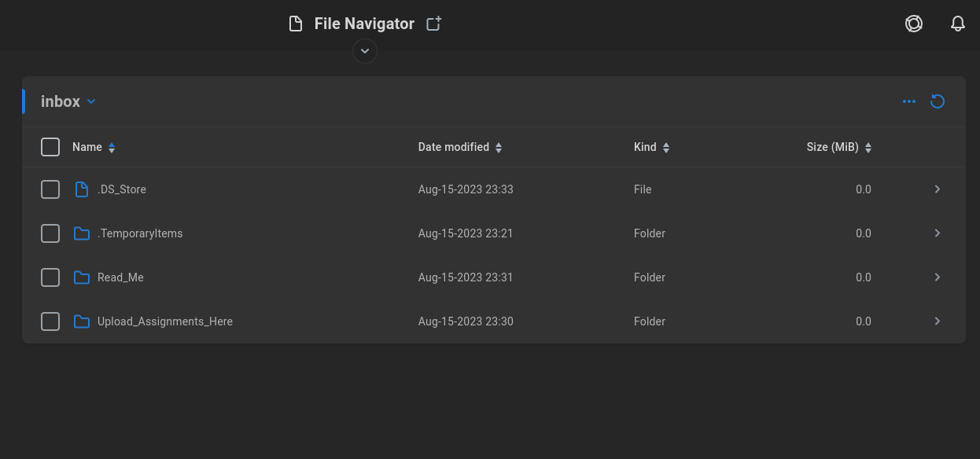Click the Read_Me folder icon
The image size is (980, 459).
(x=82, y=277)
